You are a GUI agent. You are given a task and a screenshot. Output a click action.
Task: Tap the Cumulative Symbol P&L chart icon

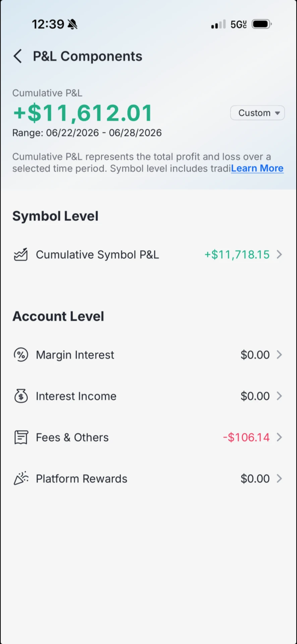21,255
